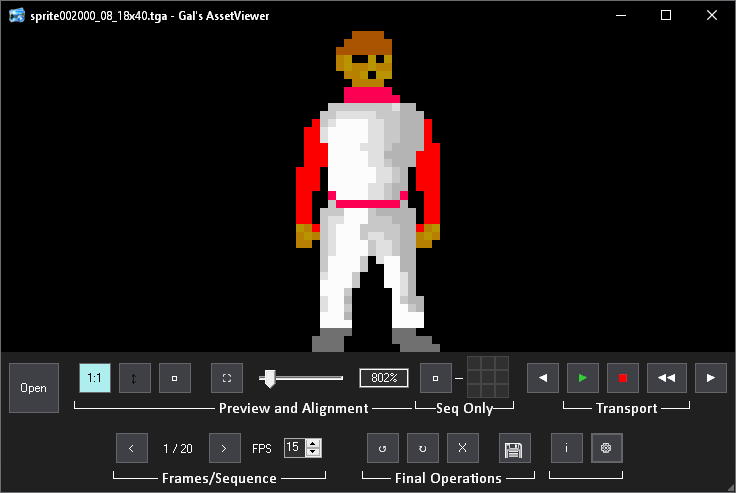Decrease FPS with down stepper arrow
The width and height of the screenshot is (736, 493).
coord(314,453)
